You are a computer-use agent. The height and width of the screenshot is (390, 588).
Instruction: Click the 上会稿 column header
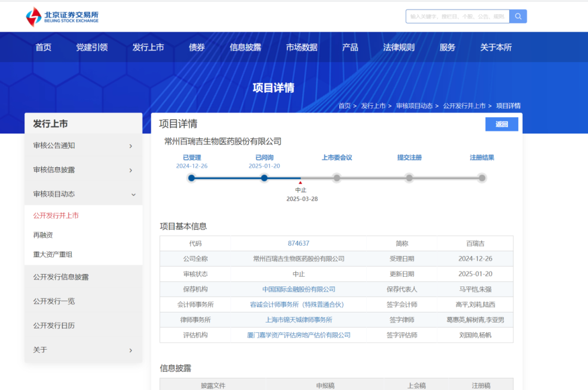click(x=416, y=386)
